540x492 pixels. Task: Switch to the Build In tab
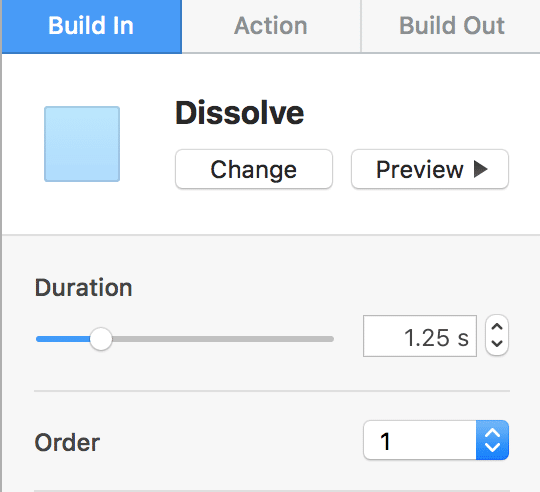pos(92,27)
